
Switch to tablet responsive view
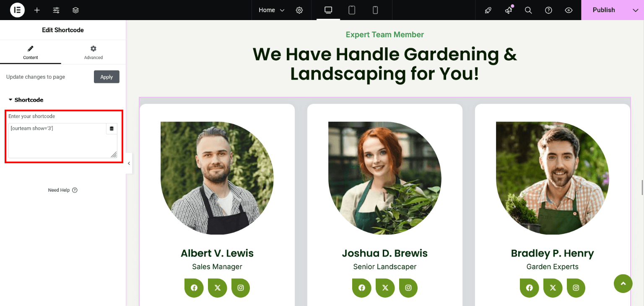352,10
